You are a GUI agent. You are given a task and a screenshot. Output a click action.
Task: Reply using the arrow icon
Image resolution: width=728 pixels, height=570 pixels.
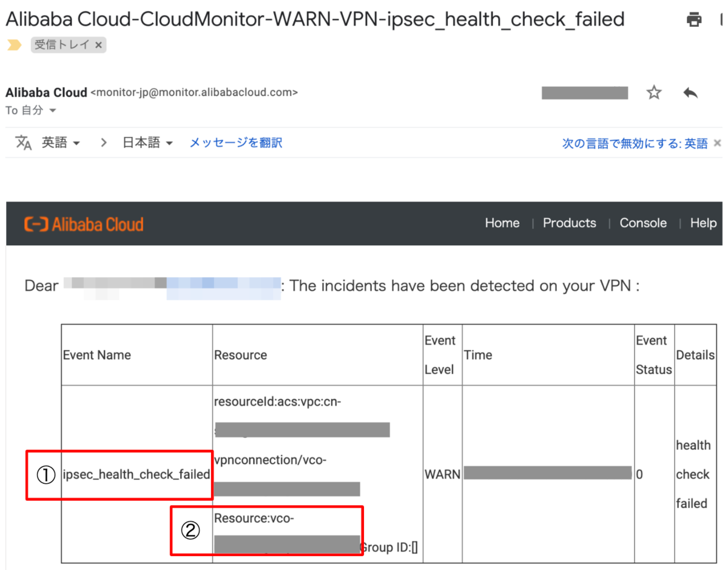(690, 93)
